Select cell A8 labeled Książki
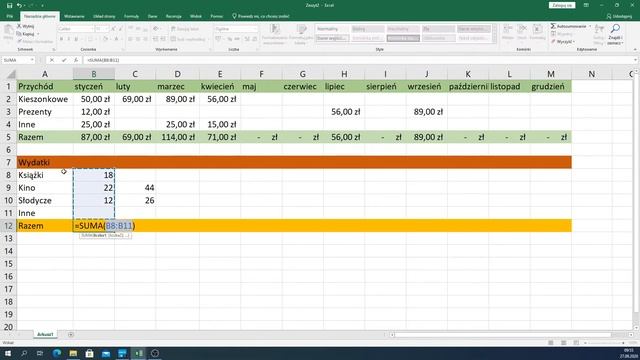Viewport: 640px width, 360px height. (x=45, y=175)
